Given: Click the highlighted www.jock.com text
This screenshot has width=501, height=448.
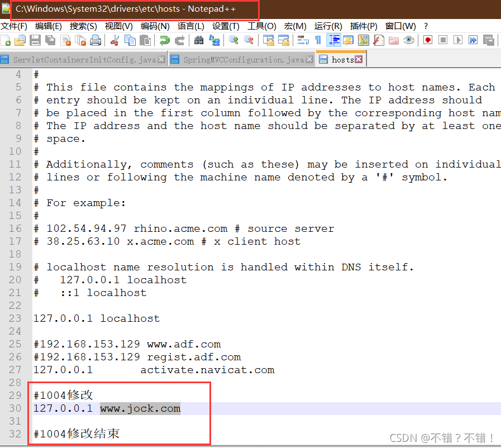Looking at the screenshot, I should (x=140, y=409).
